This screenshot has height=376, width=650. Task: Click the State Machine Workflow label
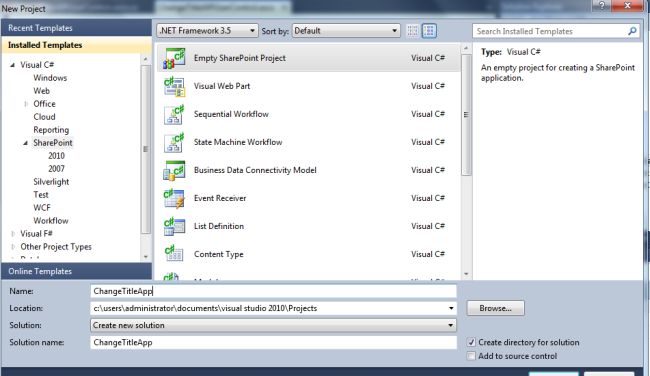point(238,142)
